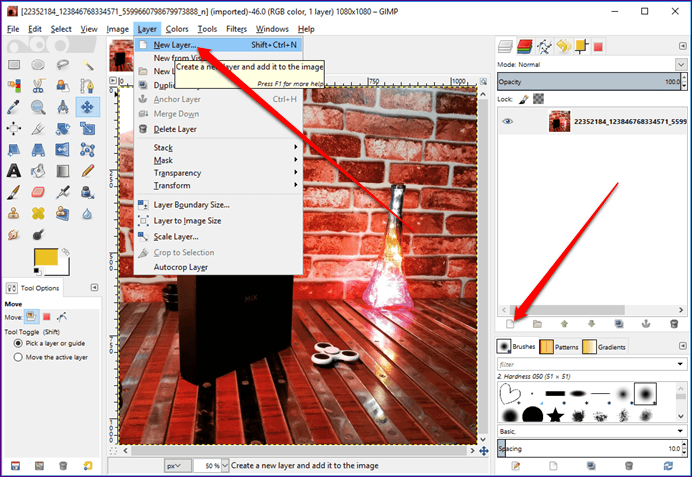
Task: Select 'Move the active layer' radio option
Action: [18, 357]
